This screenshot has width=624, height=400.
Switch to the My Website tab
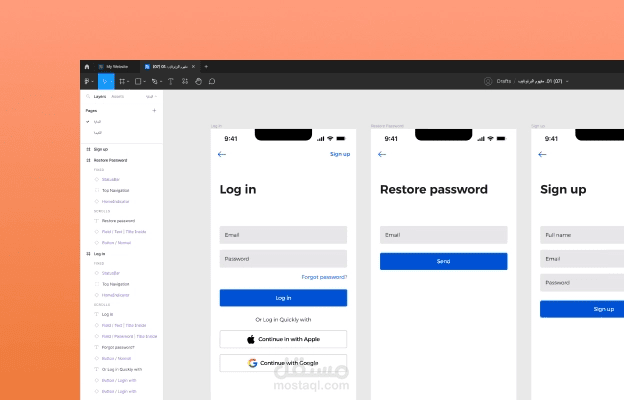tap(117, 66)
